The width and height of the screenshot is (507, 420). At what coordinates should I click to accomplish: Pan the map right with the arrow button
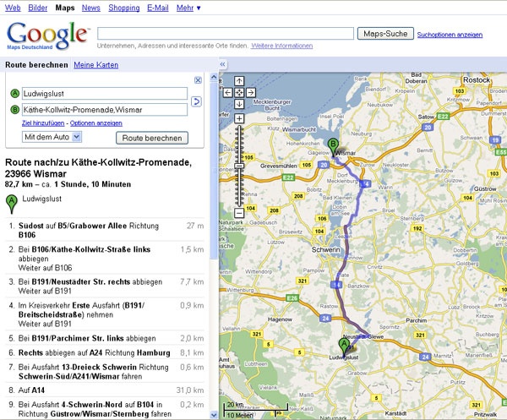[x=251, y=93]
